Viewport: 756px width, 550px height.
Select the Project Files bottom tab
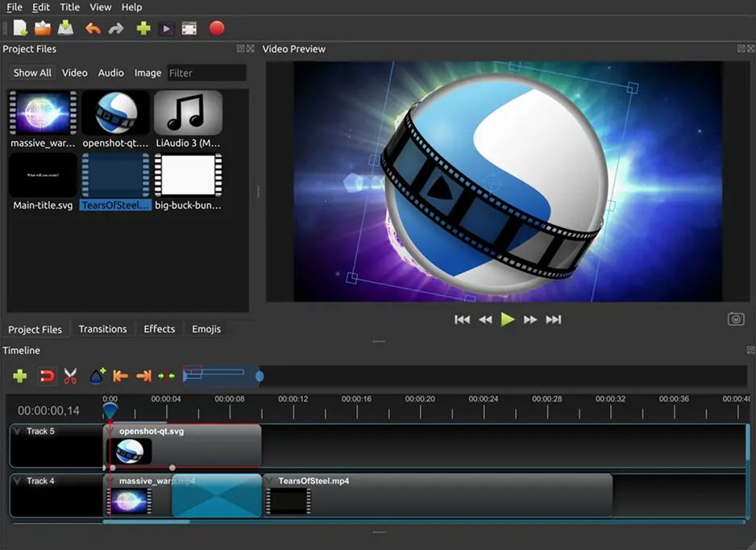[x=35, y=330]
